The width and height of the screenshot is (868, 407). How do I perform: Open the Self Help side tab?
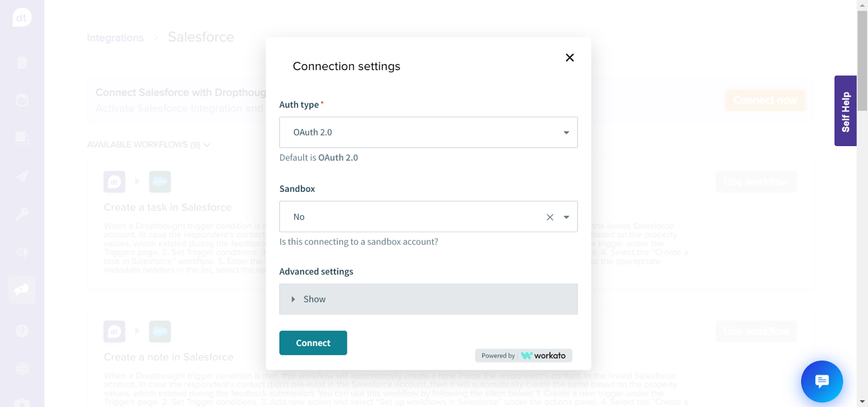[845, 111]
